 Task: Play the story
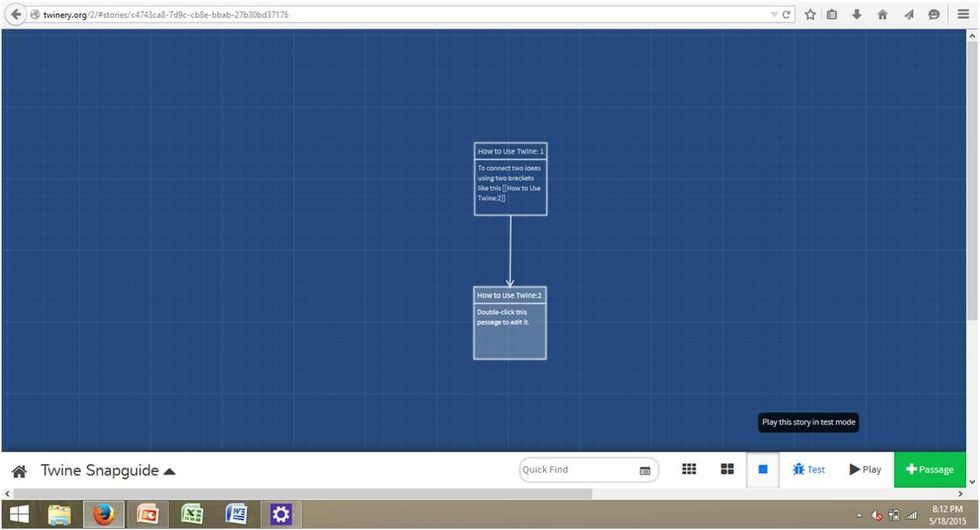tap(865, 469)
